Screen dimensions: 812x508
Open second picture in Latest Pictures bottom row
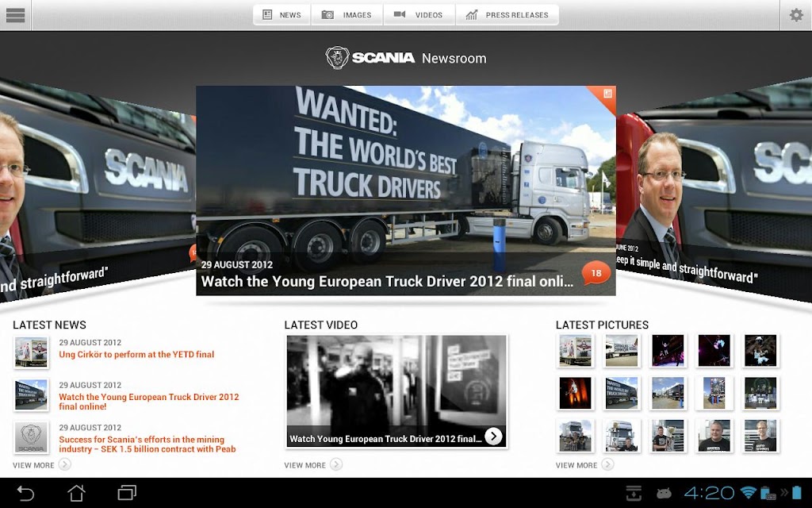pyautogui.click(x=622, y=436)
